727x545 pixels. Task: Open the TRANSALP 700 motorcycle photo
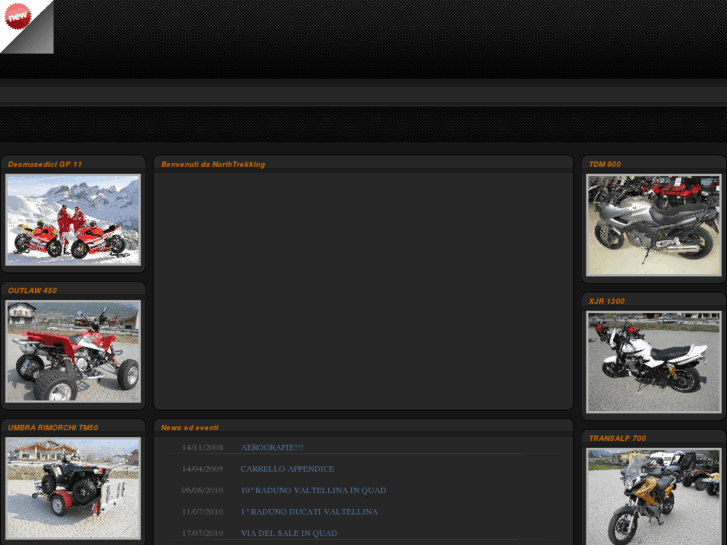654,496
